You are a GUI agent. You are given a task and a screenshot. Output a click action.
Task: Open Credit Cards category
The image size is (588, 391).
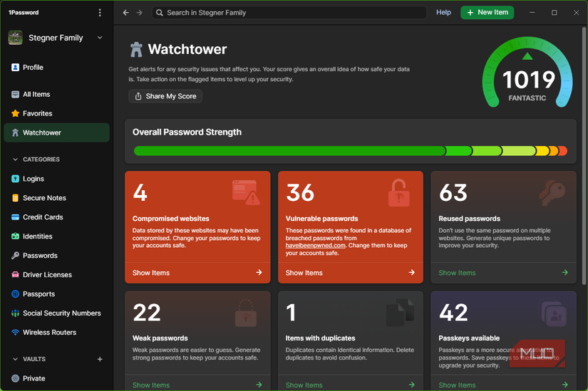click(x=43, y=217)
